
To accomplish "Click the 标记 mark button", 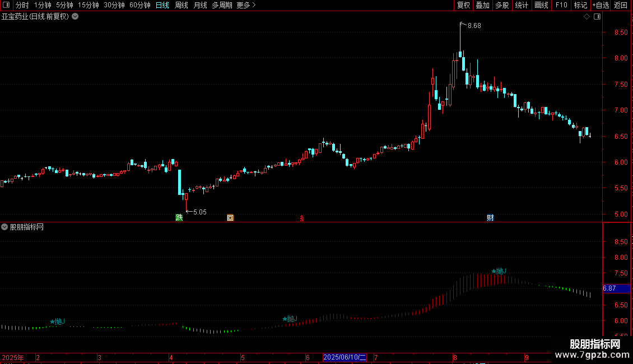I will 580,5.
